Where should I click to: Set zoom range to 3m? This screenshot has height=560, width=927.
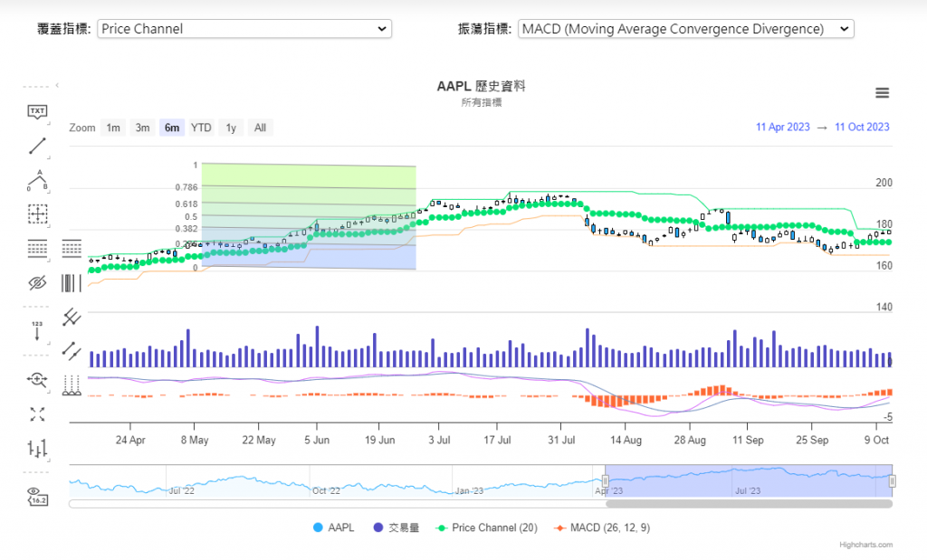[x=142, y=128]
